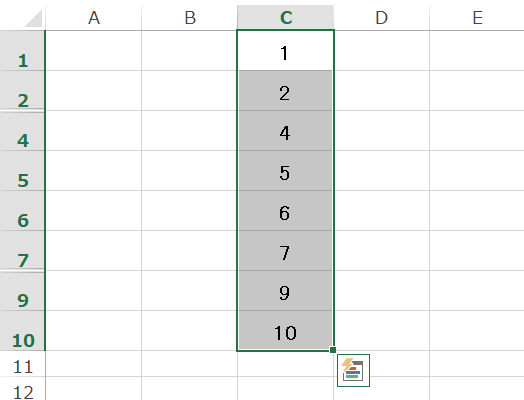524x400 pixels.
Task: Click the cell containing value 5
Action: pyautogui.click(x=285, y=171)
